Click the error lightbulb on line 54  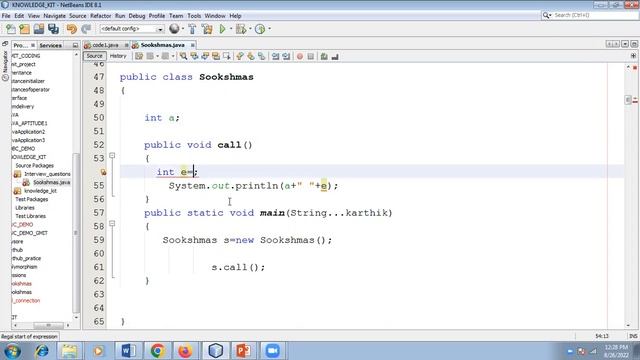click(103, 172)
